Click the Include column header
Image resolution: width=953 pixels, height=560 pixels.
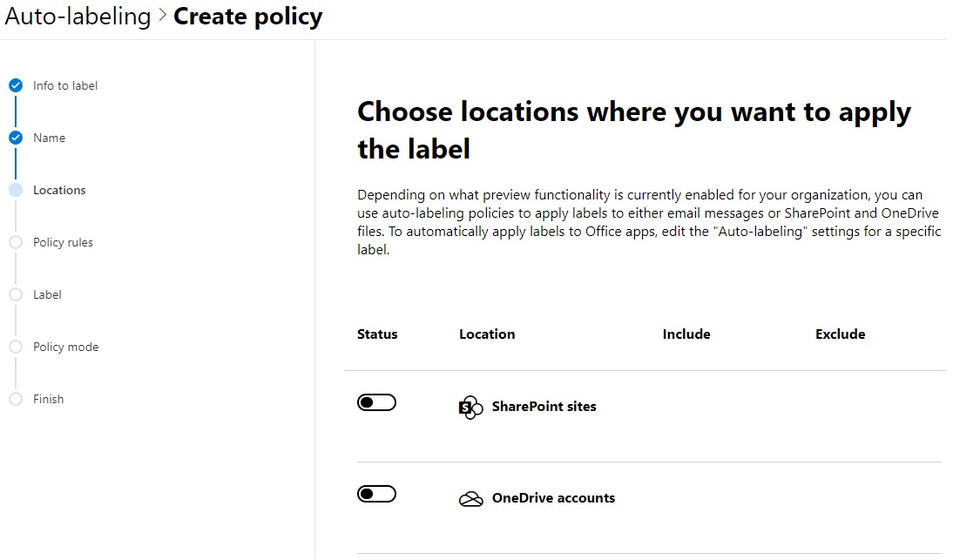[x=686, y=334]
